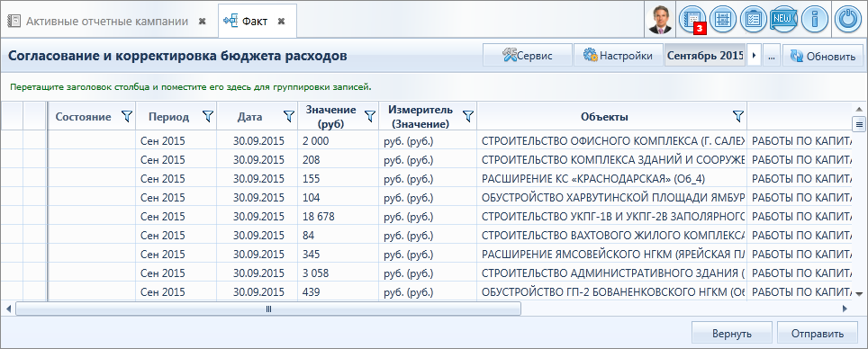Open the clipboard checklist icon
The image size is (868, 349).
[x=753, y=20]
